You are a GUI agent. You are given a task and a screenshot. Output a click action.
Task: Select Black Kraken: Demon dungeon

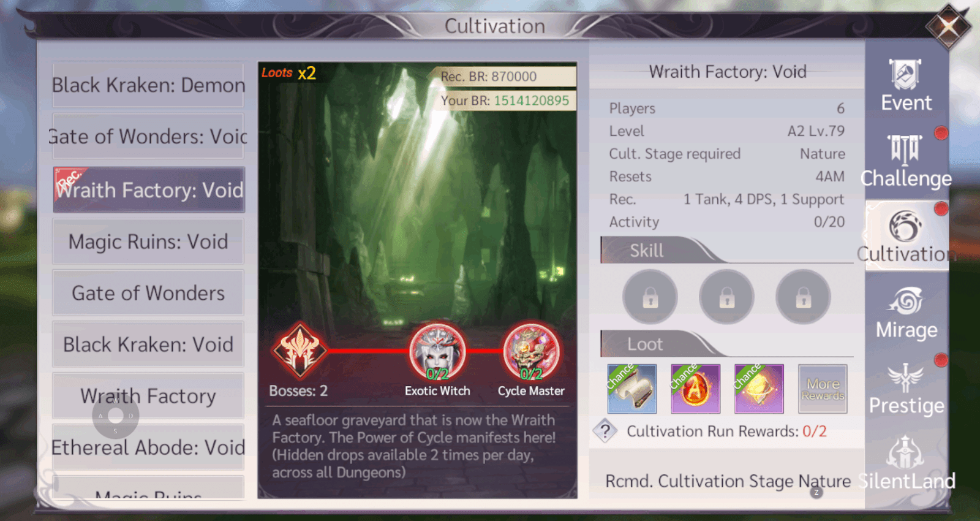(x=148, y=85)
